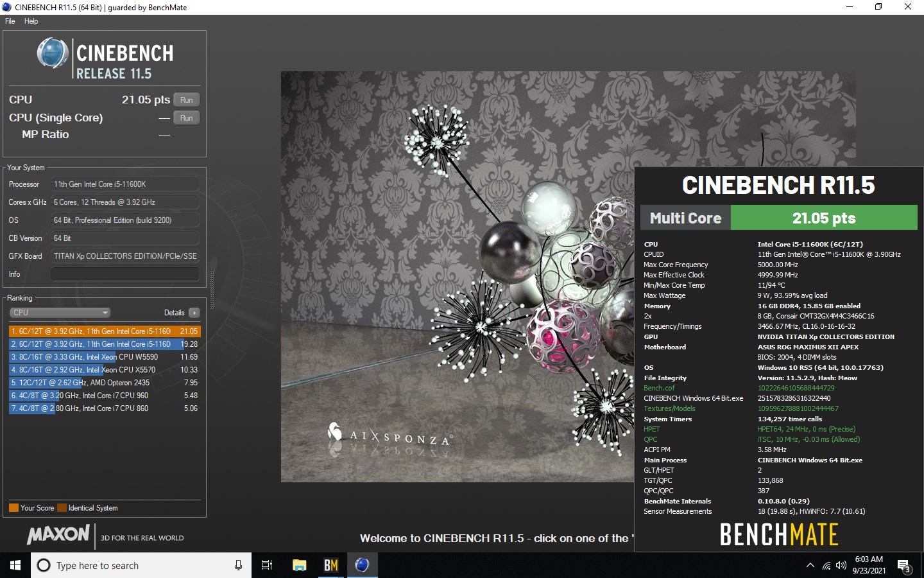Click the BENCHMATE logo in overlay panel

(779, 534)
